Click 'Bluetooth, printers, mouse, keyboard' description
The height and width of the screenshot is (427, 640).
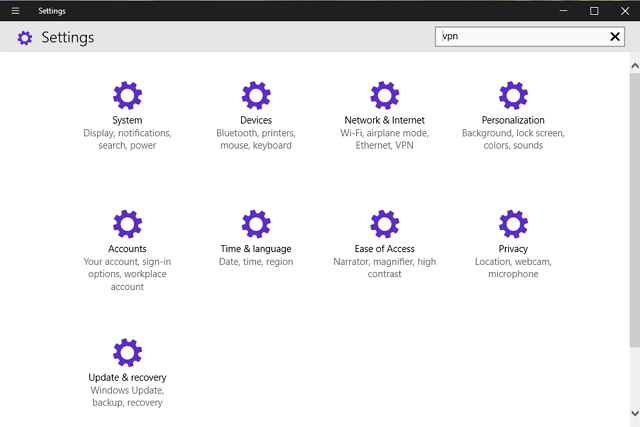point(256,139)
